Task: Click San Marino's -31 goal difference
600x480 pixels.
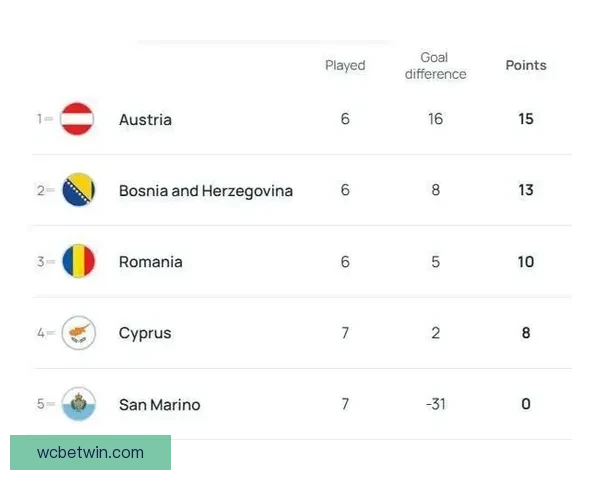Action: pyautogui.click(x=435, y=404)
